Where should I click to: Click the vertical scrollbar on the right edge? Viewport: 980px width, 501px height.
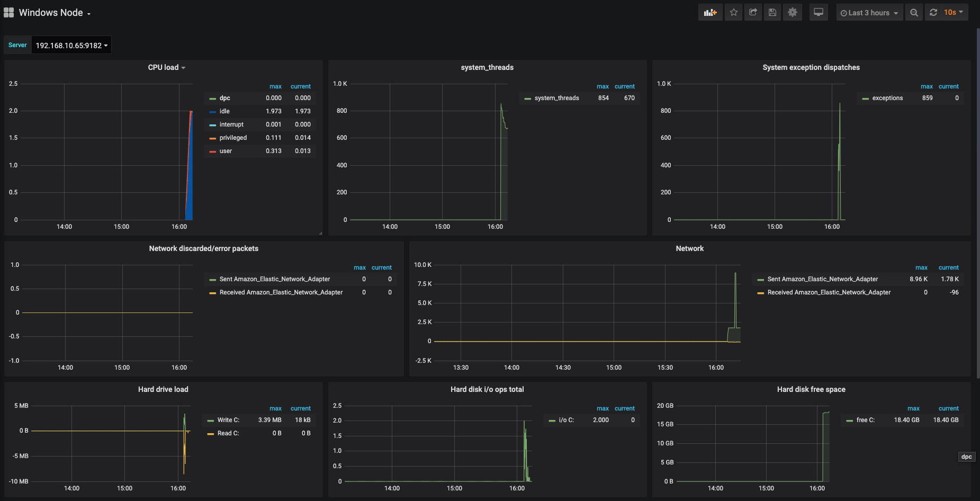977,203
